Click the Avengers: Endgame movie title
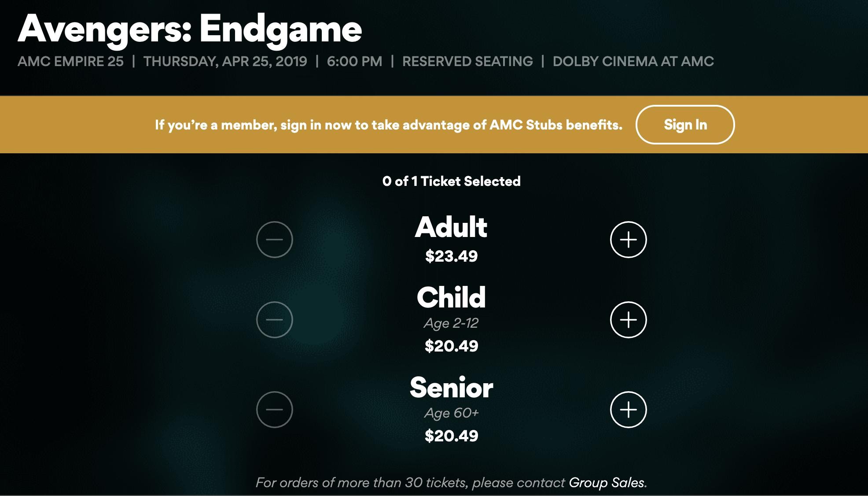This screenshot has width=868, height=496. pyautogui.click(x=190, y=29)
